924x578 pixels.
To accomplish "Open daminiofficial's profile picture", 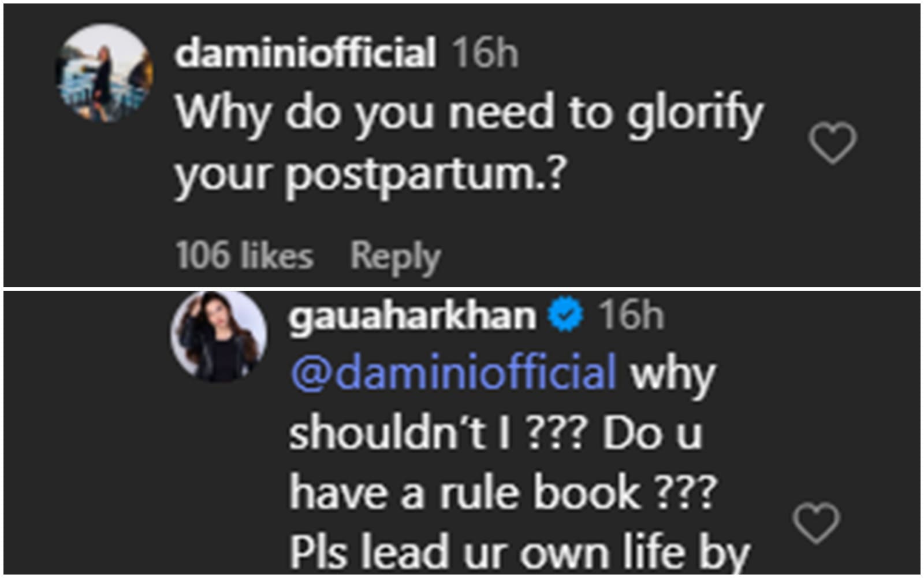I will pos(104,73).
